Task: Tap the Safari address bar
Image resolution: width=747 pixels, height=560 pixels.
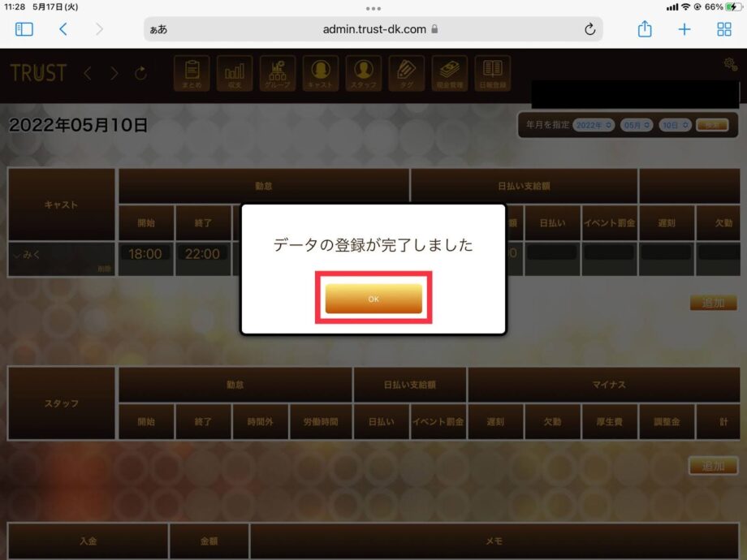Action: [373, 29]
